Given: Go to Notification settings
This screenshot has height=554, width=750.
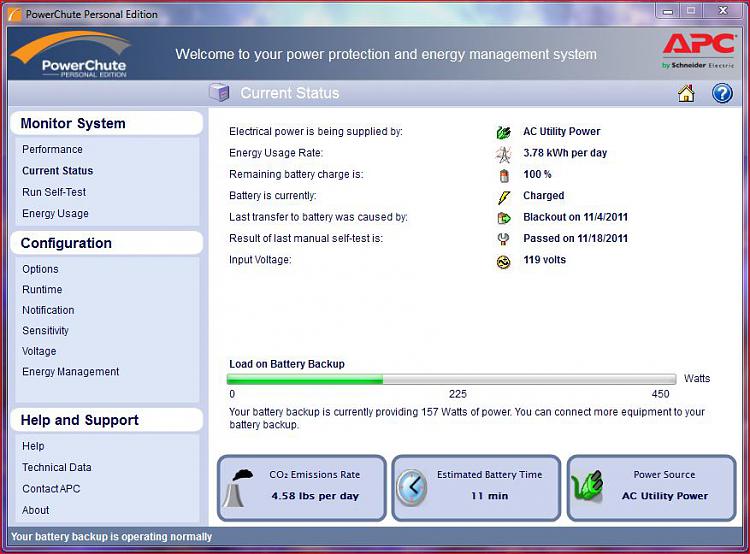Looking at the screenshot, I should [48, 310].
